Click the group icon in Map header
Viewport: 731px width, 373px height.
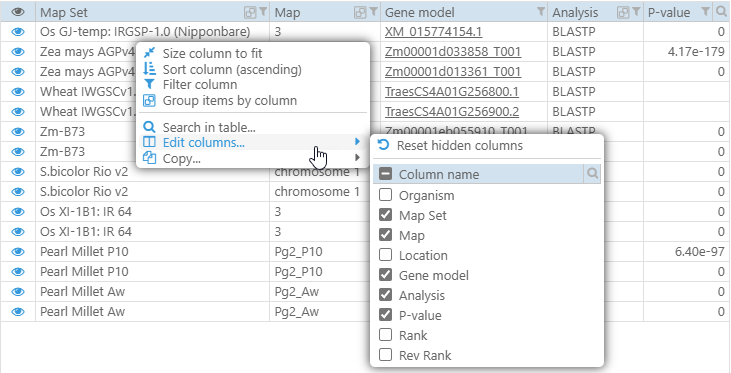pyautogui.click(x=360, y=13)
